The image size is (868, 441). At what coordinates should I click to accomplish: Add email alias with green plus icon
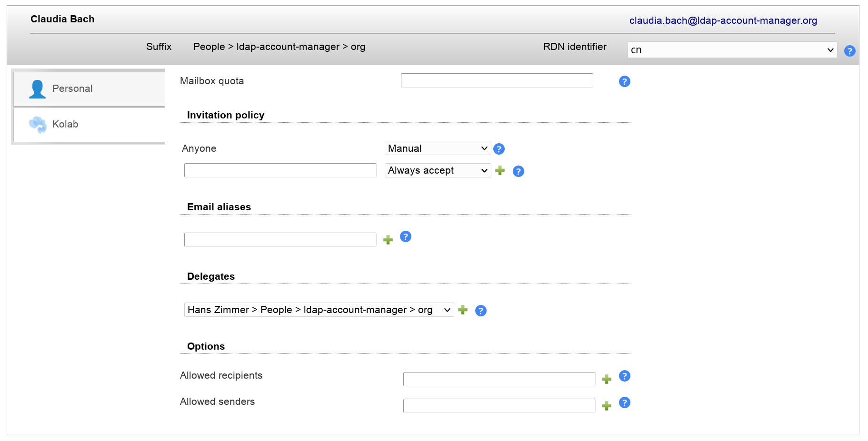point(388,240)
